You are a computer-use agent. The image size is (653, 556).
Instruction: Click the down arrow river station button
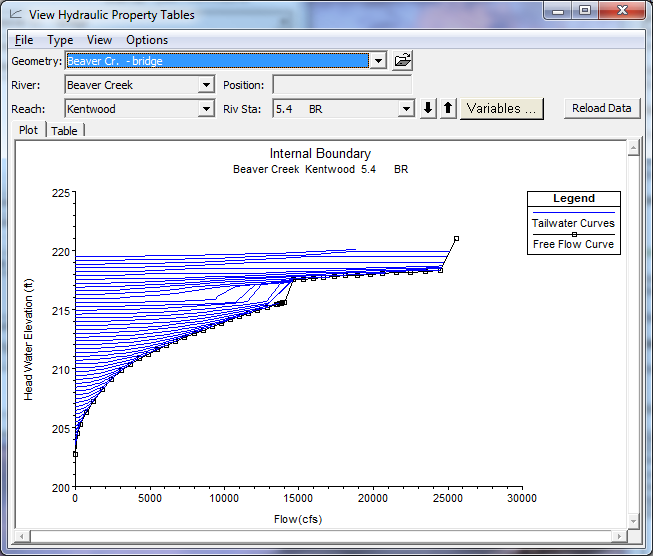point(428,109)
